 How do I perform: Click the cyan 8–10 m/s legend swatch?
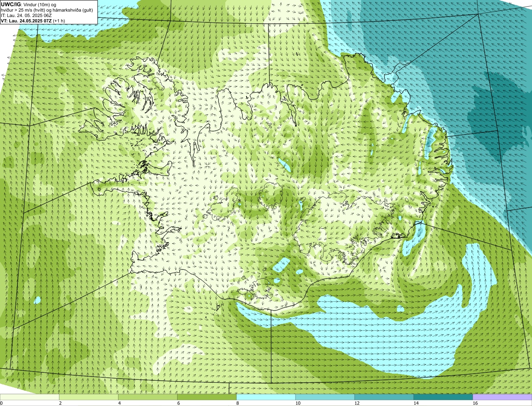click(x=266, y=397)
